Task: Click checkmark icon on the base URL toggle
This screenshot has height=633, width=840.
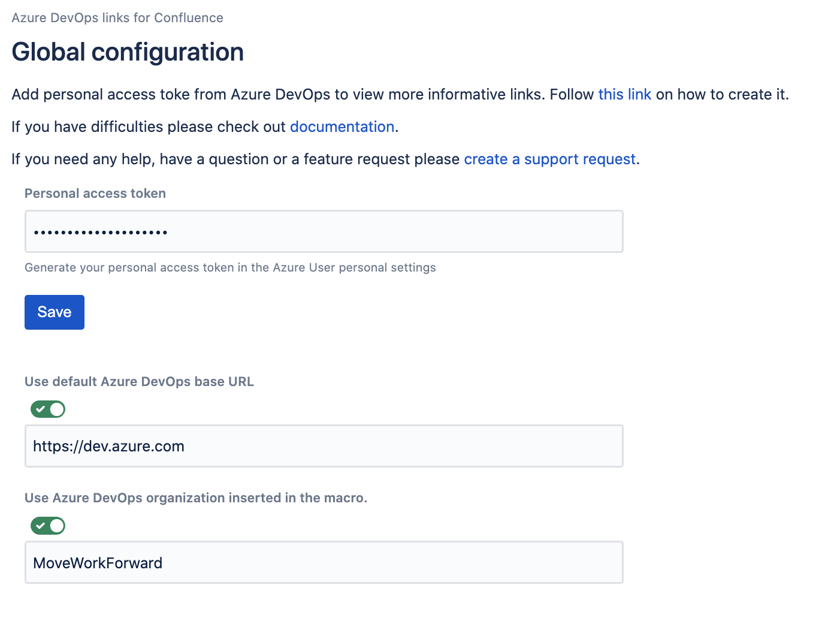Action: coord(40,409)
